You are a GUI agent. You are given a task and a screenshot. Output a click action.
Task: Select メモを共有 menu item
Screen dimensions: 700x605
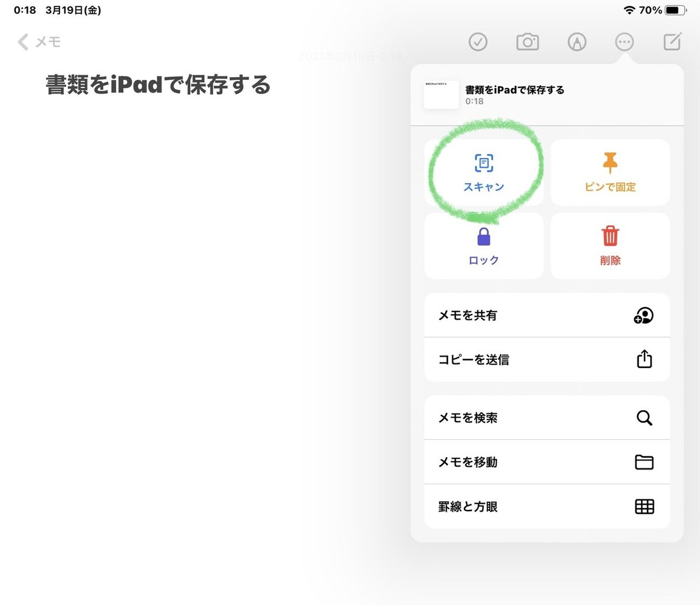tap(547, 315)
